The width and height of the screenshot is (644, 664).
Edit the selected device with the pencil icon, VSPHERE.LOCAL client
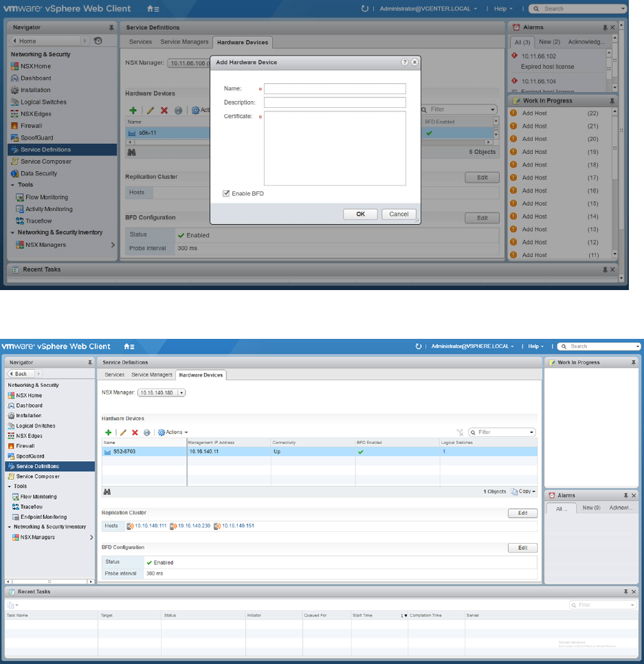tap(123, 432)
